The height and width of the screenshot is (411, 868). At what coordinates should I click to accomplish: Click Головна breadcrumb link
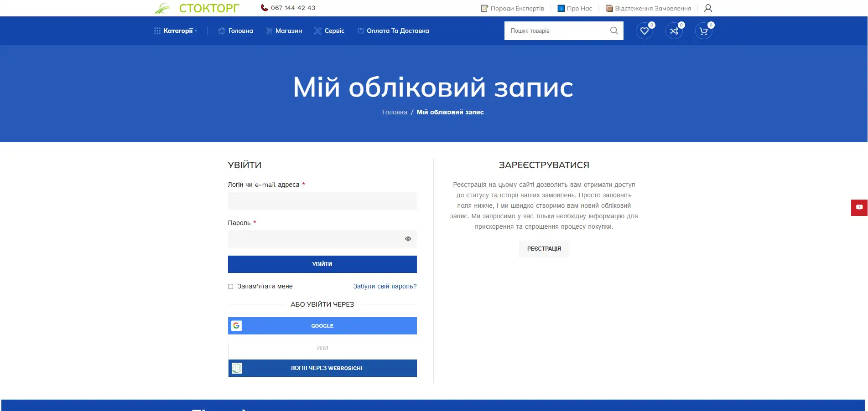pyautogui.click(x=395, y=112)
